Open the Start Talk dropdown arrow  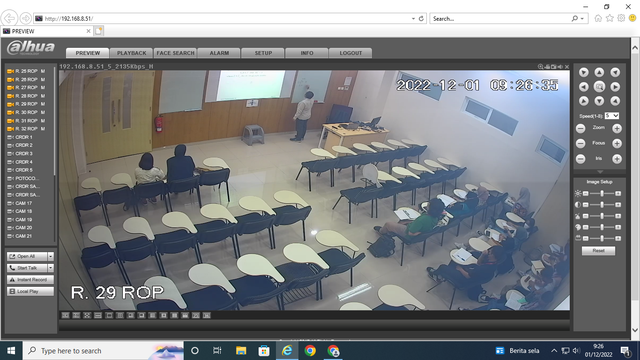[x=51, y=268]
